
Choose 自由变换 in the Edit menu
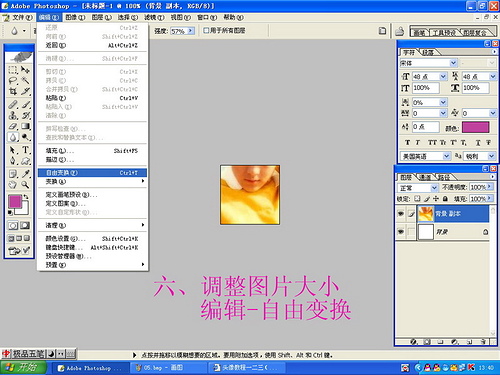(x=92, y=173)
